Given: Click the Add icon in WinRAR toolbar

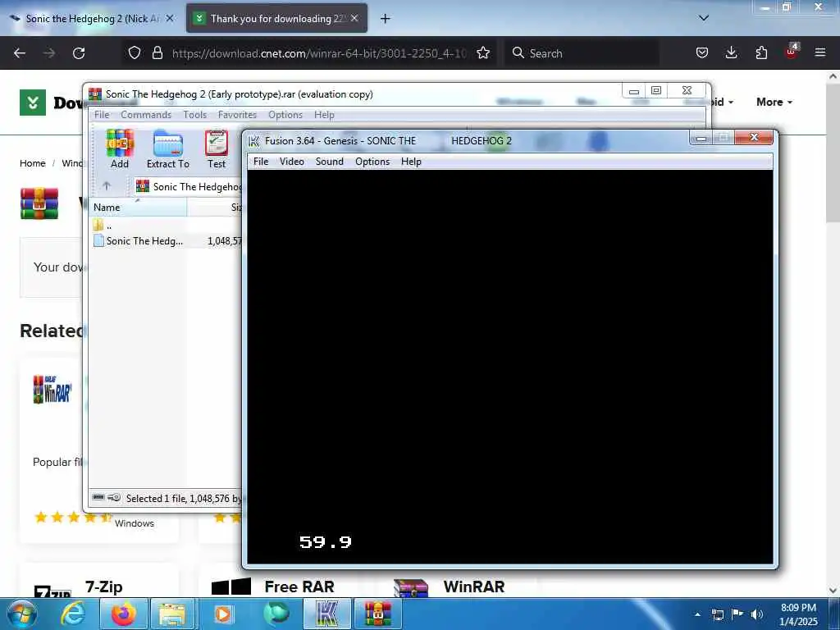Looking at the screenshot, I should (x=120, y=149).
